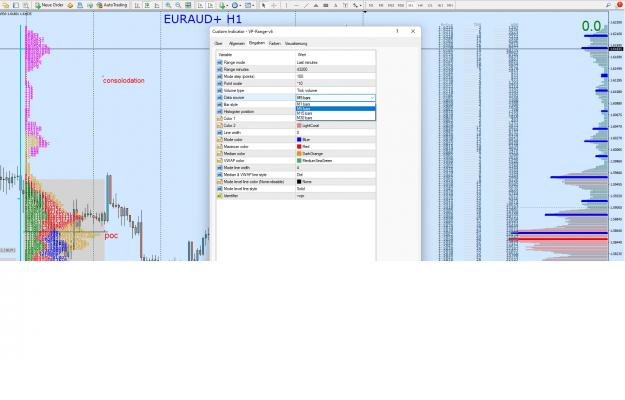Click the MediumSeaGreen VWAP color swatch
Image resolution: width=625 pixels, height=400 pixels.
point(299,161)
